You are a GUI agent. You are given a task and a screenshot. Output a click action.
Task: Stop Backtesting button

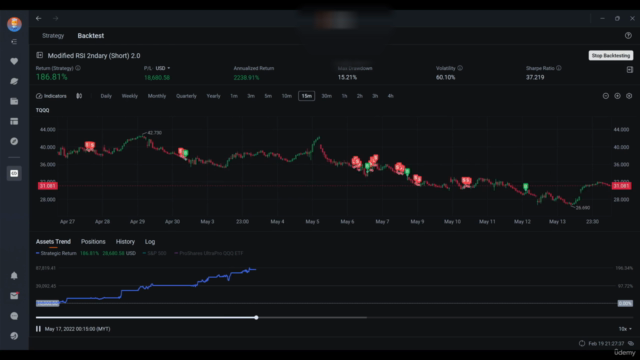(x=611, y=55)
